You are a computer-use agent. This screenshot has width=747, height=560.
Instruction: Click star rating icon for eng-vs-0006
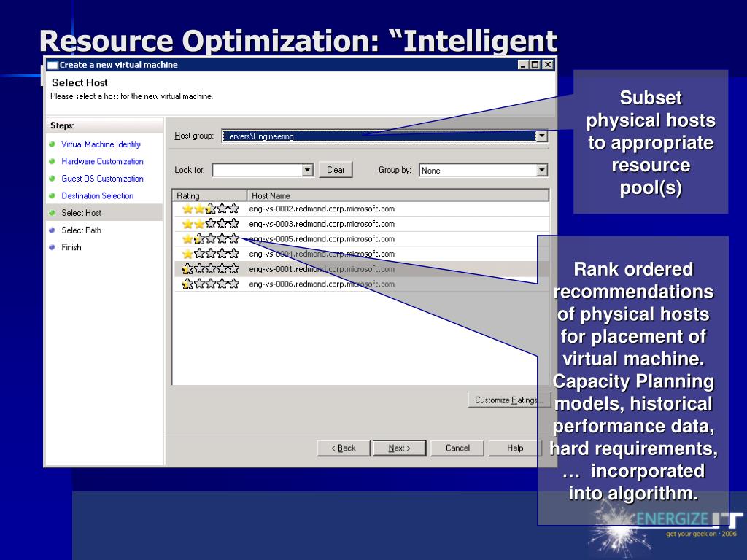pyautogui.click(x=211, y=284)
